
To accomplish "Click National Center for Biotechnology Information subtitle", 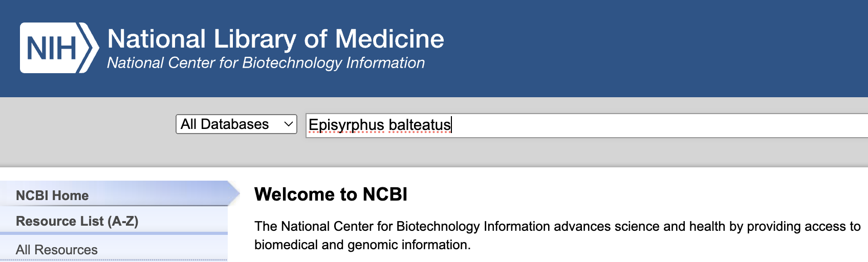I will pos(266,63).
